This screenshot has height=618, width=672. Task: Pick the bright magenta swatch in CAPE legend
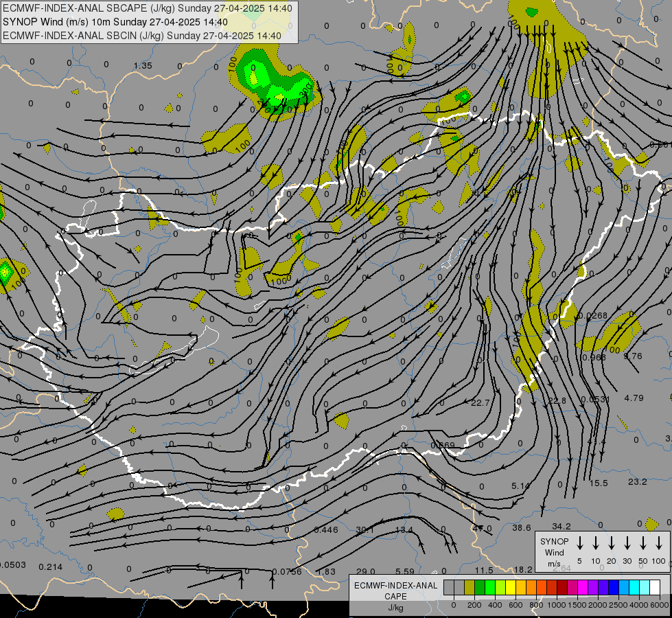tap(583, 587)
